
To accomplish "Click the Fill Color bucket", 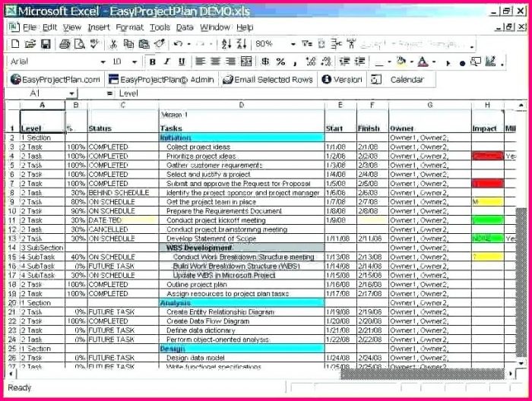I will [x=401, y=62].
